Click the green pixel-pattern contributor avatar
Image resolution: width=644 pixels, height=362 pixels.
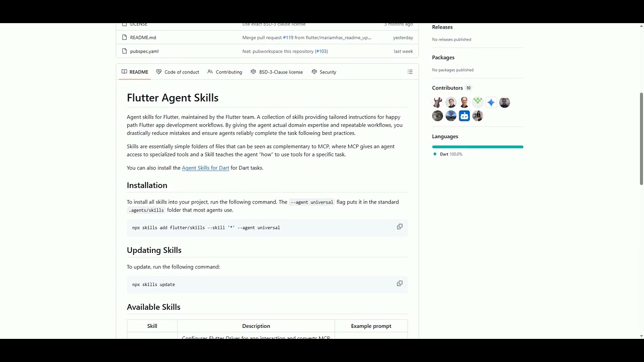coord(477,103)
